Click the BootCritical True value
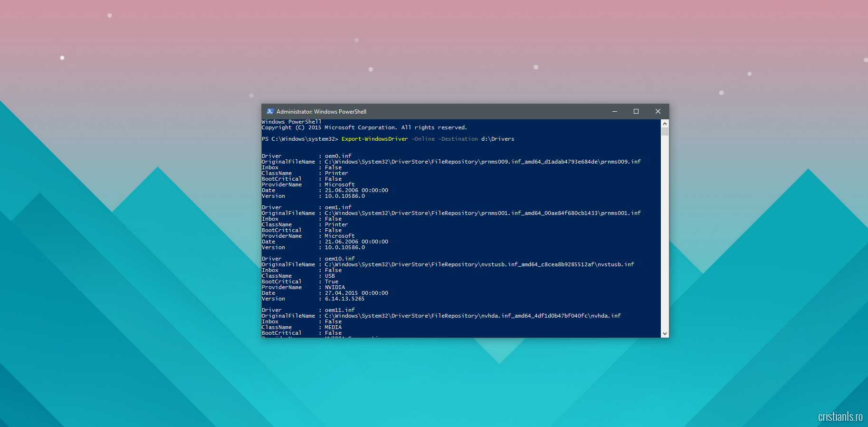Image resolution: width=868 pixels, height=427 pixels. (332, 281)
